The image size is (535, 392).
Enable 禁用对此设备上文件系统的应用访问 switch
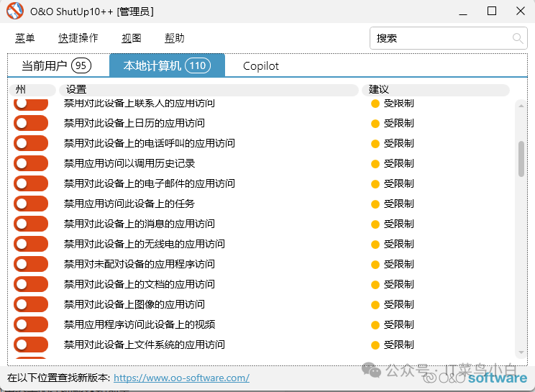[x=31, y=345]
